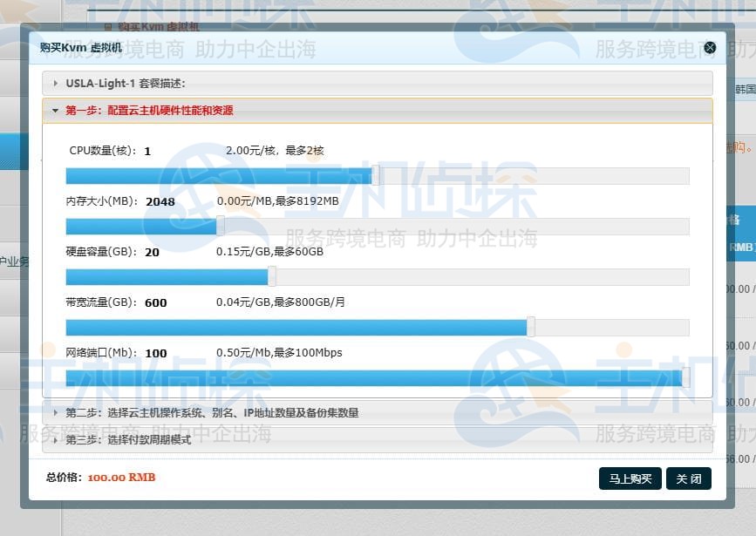756x536 pixels.
Task: Click the chevron icon beside 第二步
Action: point(54,414)
